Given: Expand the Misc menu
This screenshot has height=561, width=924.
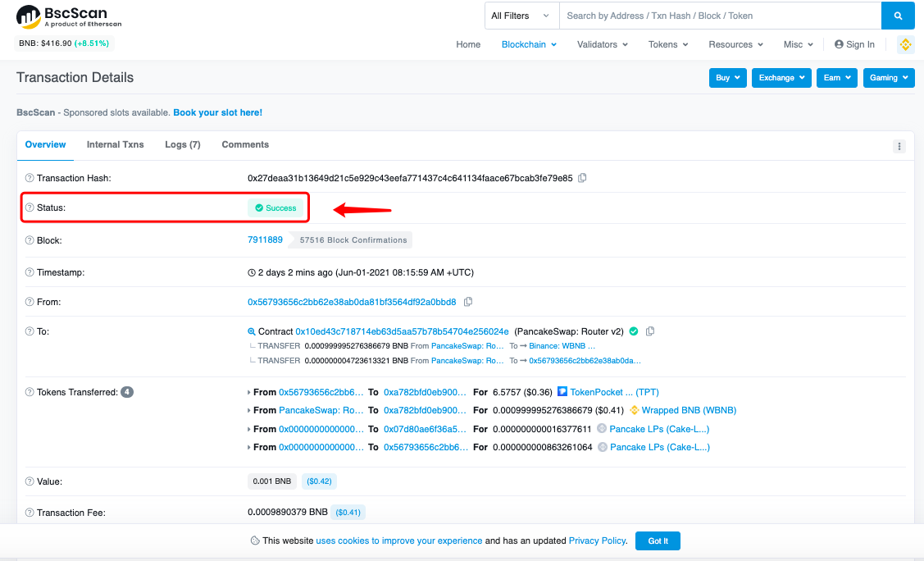Looking at the screenshot, I should pyautogui.click(x=799, y=44).
